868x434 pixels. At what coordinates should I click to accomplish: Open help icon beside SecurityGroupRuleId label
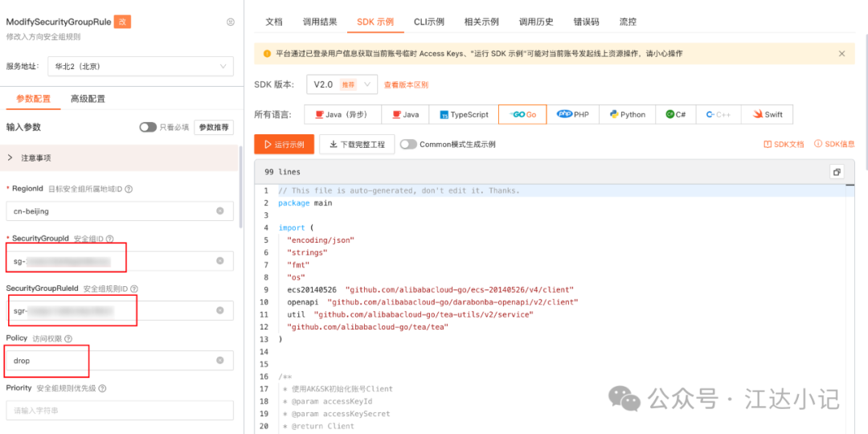pyautogui.click(x=134, y=289)
